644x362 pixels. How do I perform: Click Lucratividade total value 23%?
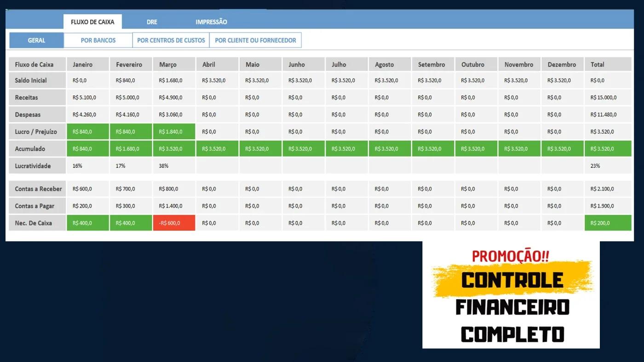(608, 166)
